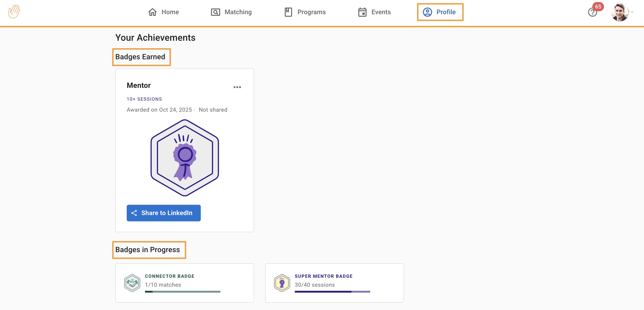The image size is (644, 310).
Task: Click the Home house icon
Action: [152, 12]
